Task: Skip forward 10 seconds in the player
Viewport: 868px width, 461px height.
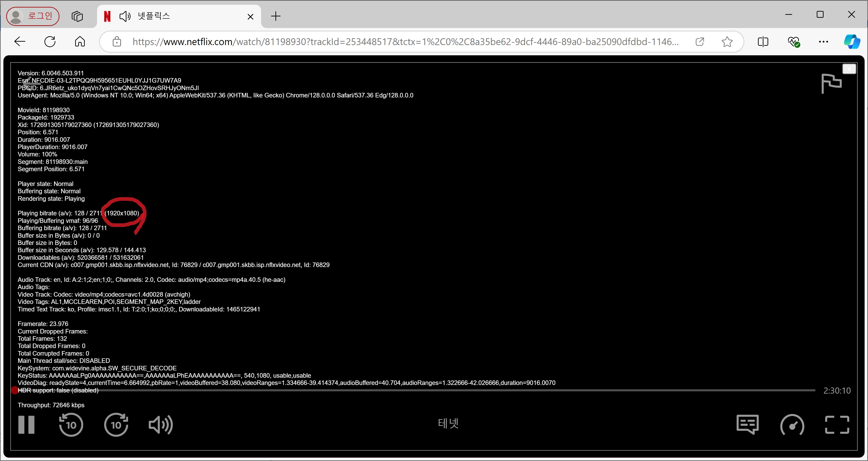Action: tap(116, 425)
